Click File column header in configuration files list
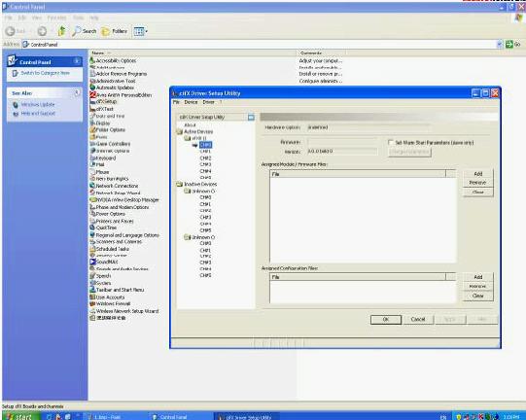526x420 pixels. point(358,277)
